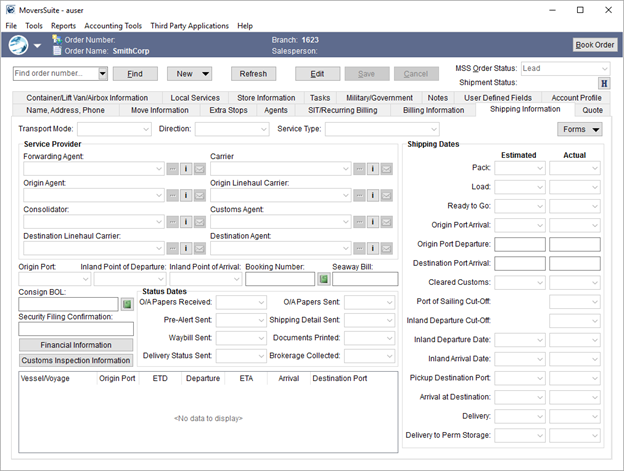Click the info icon beside Forwarding Agent
This screenshot has height=471, width=624.
(186, 169)
